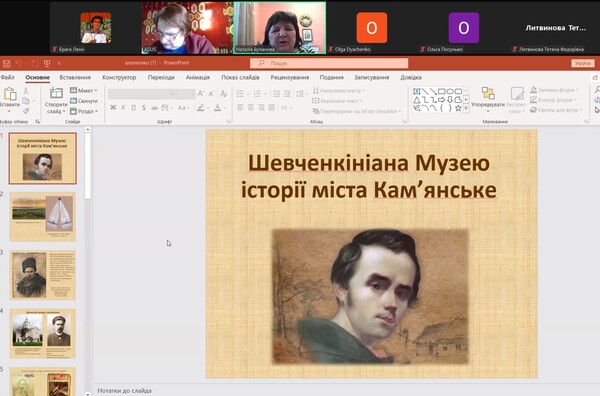Toggle italic K formatting

point(123,108)
